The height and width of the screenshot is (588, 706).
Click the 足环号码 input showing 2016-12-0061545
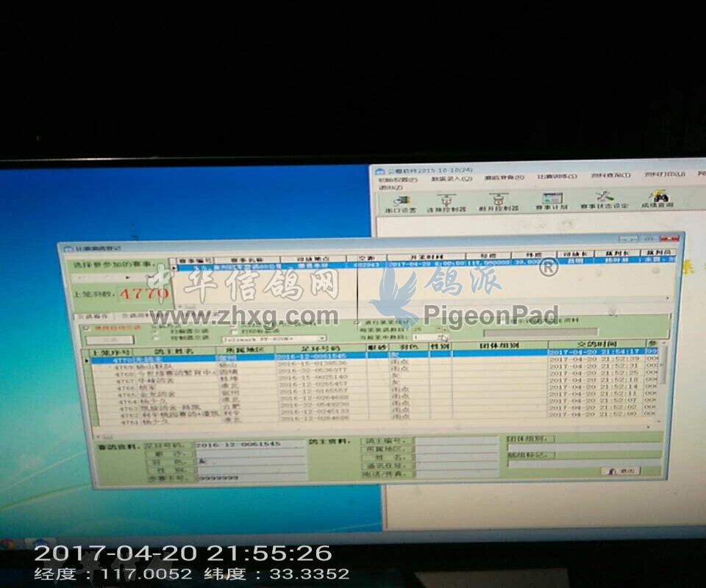tap(250, 445)
